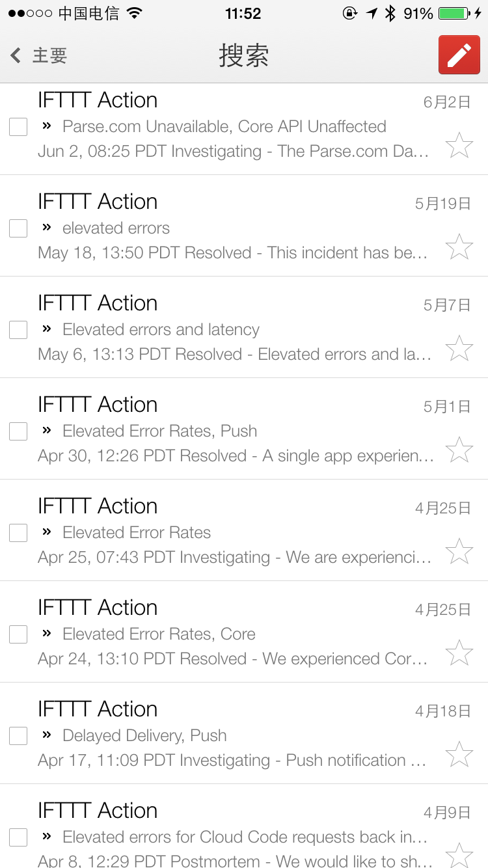Return to the 主要 inbox
488x868 pixels.
tap(49, 55)
